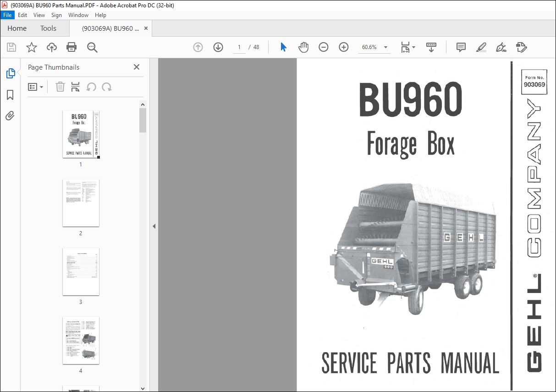The image size is (556, 392).
Task: Select the Highlight text tool
Action: pos(481,47)
